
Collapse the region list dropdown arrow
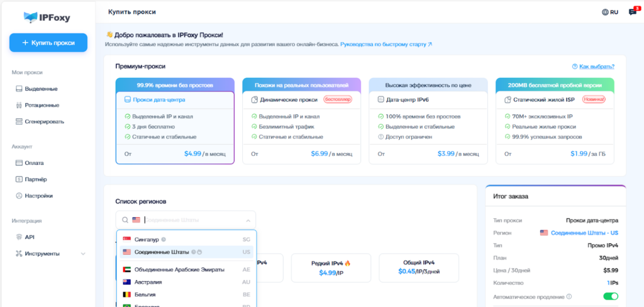248,220
